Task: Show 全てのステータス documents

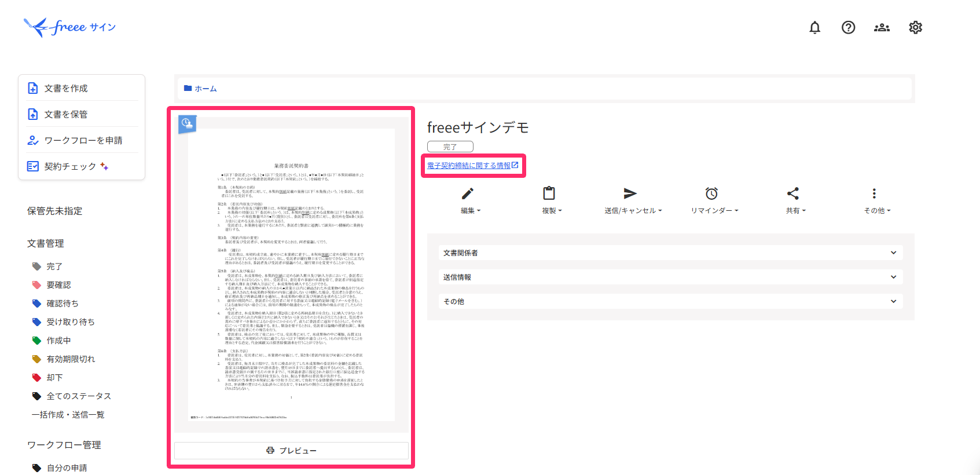Action: pos(79,396)
